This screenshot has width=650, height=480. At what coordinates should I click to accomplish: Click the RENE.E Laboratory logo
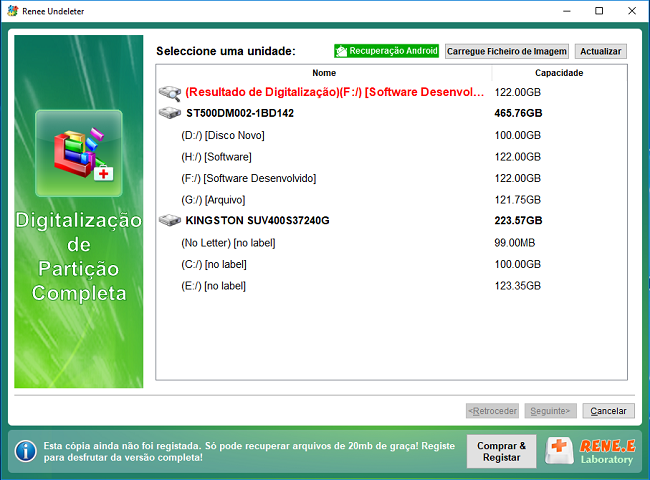591,451
